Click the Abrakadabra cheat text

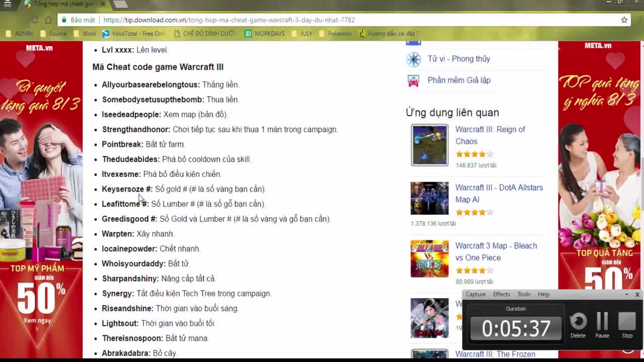(126, 353)
